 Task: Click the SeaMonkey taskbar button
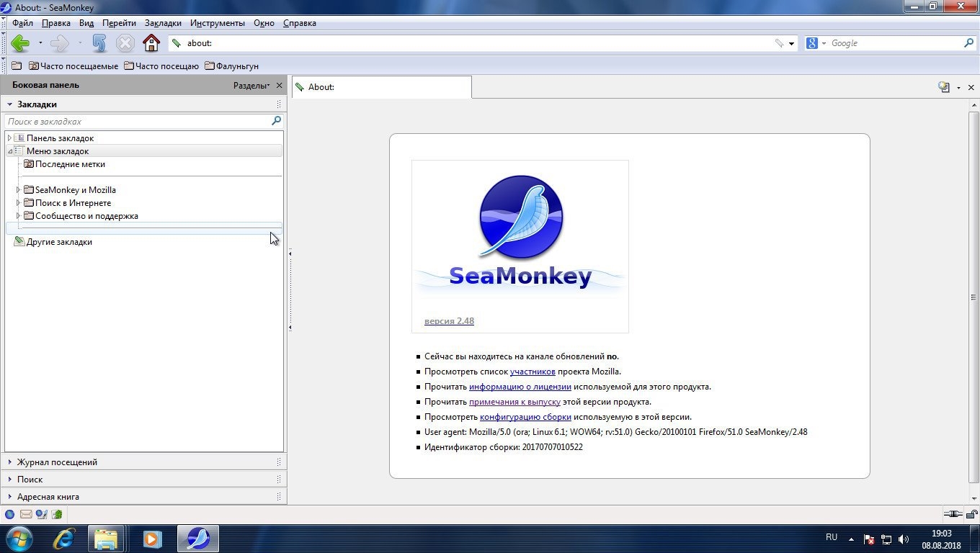[198, 539]
